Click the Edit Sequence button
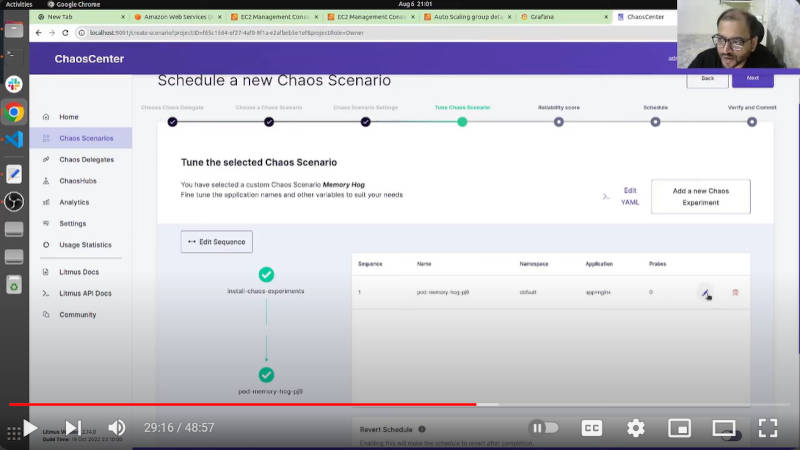 216,242
